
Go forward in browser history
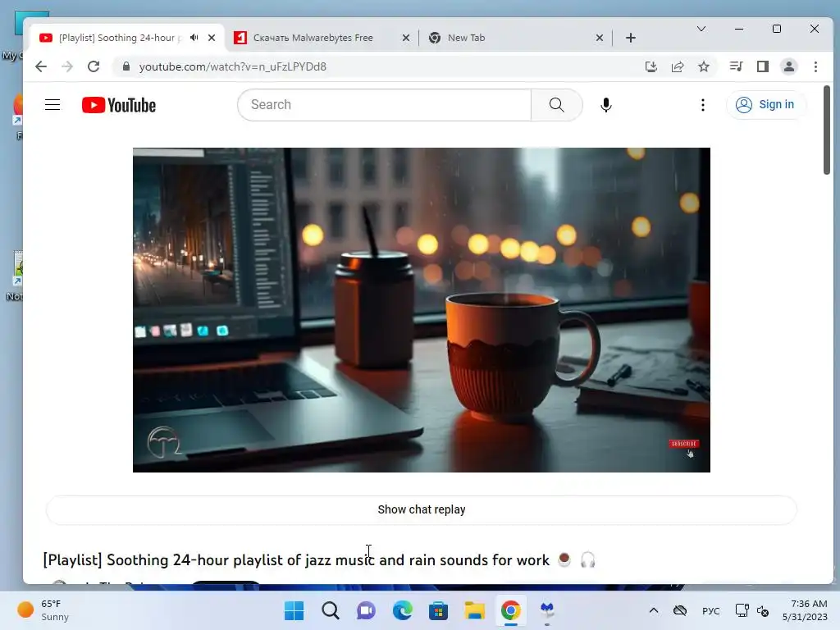(67, 66)
